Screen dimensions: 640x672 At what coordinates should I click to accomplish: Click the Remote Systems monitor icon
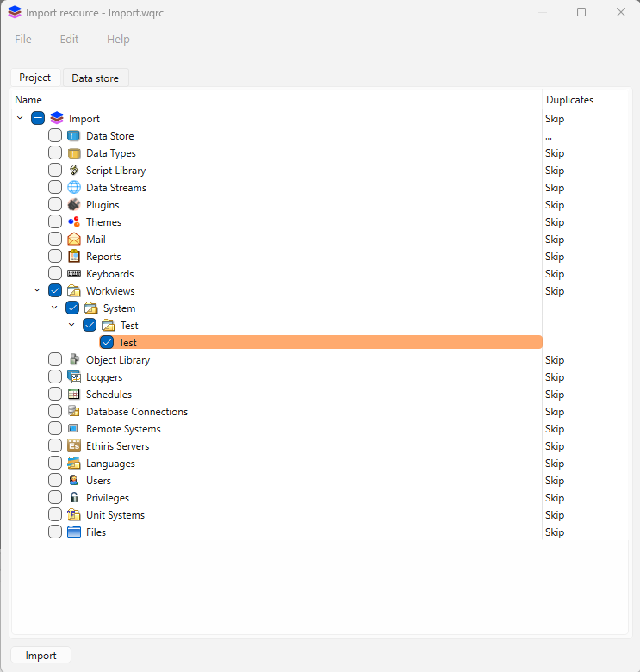[x=74, y=428]
